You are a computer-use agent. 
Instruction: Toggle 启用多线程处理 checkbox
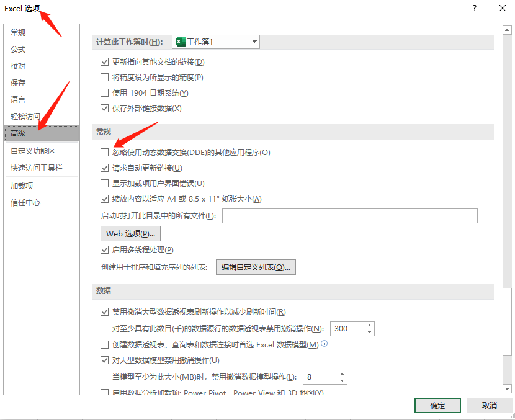click(x=104, y=250)
